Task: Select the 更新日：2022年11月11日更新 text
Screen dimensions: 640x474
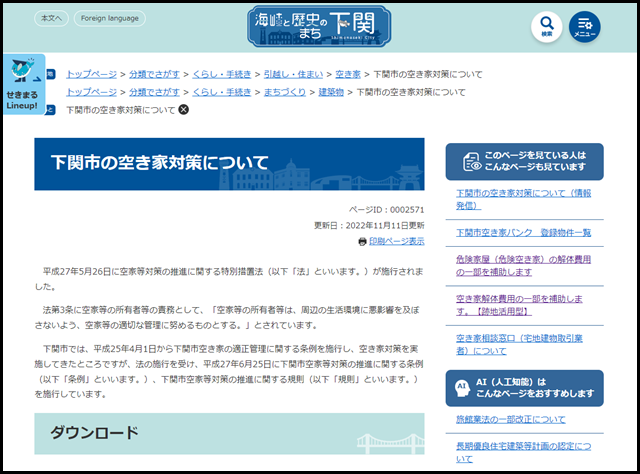Action: pyautogui.click(x=369, y=225)
